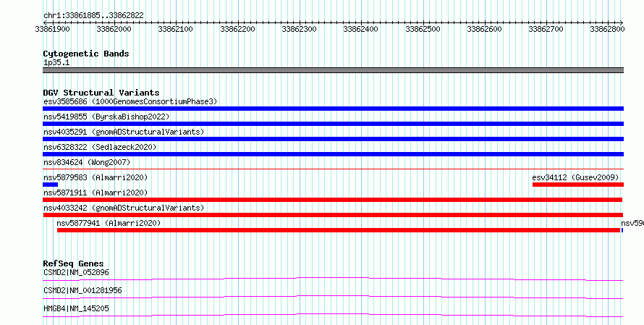Click the short blue bar under nsv5879583
This screenshot has width=644, height=325.
[50, 185]
